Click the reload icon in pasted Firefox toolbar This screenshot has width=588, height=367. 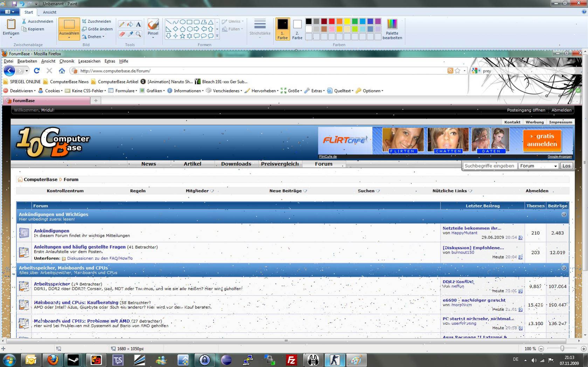[x=37, y=71]
